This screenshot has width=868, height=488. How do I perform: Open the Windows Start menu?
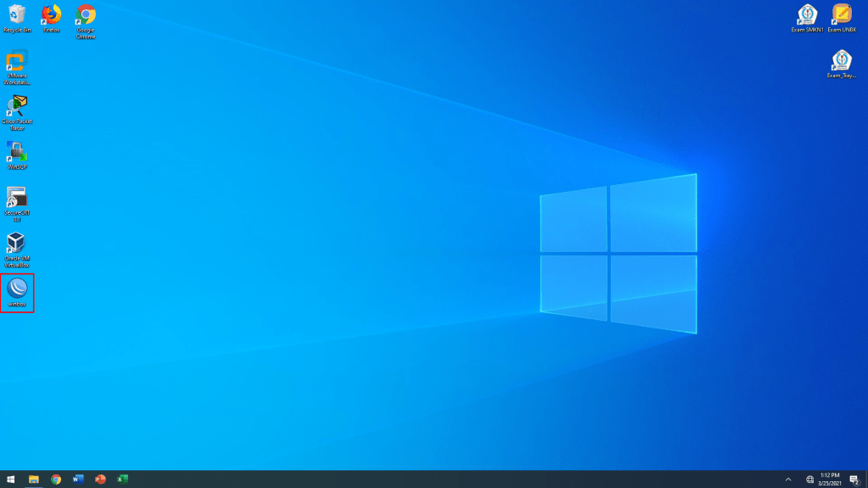pyautogui.click(x=11, y=480)
